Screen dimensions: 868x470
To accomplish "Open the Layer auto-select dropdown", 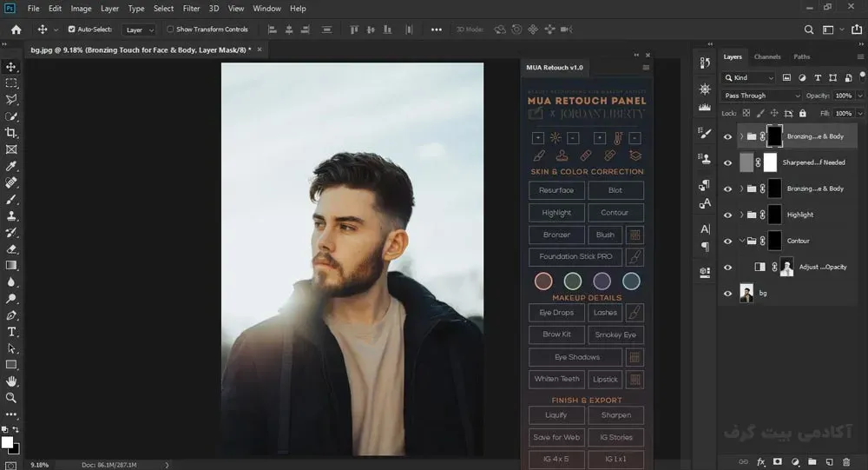I will [138, 30].
